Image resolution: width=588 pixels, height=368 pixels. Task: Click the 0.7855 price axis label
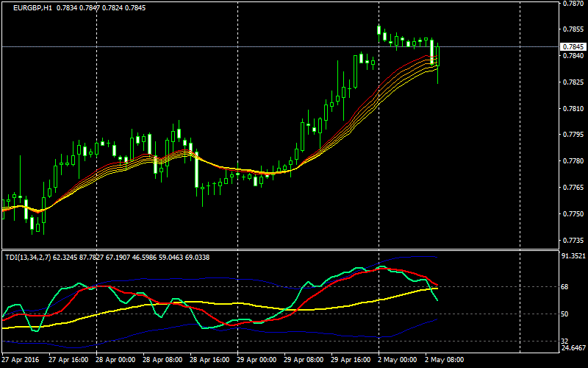[x=573, y=29]
